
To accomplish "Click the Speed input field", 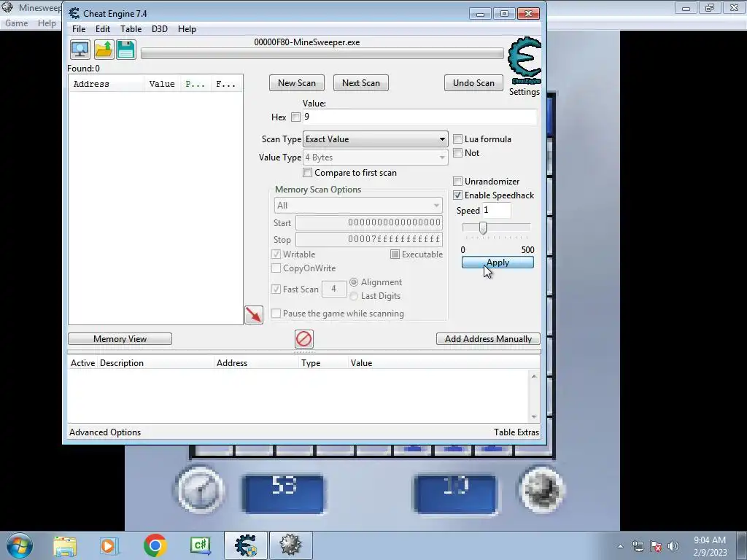I will [x=496, y=211].
